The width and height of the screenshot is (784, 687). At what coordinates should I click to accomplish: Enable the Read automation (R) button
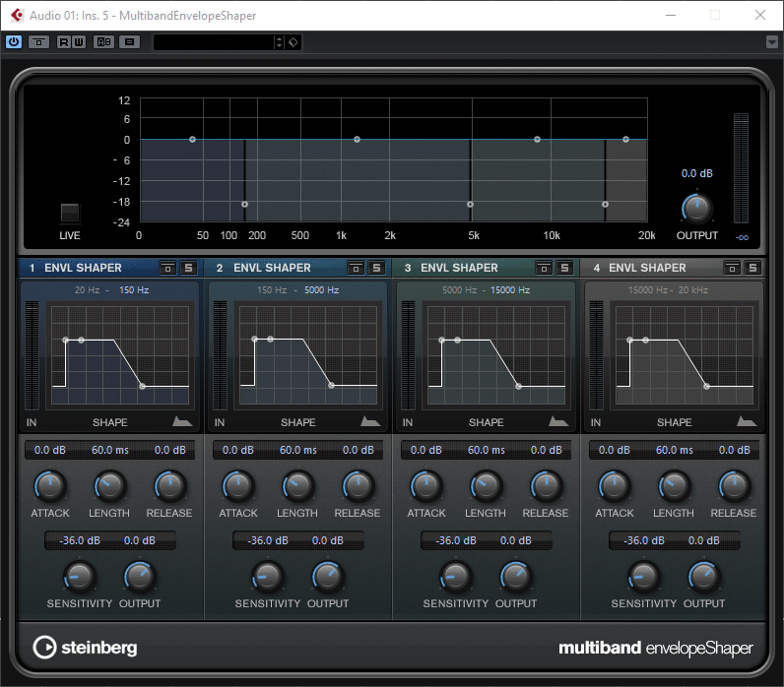pyautogui.click(x=63, y=42)
